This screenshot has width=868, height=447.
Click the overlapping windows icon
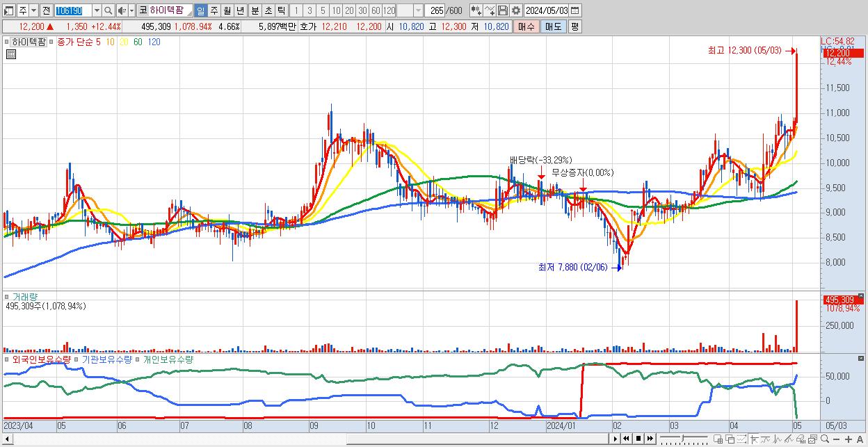coord(730,439)
